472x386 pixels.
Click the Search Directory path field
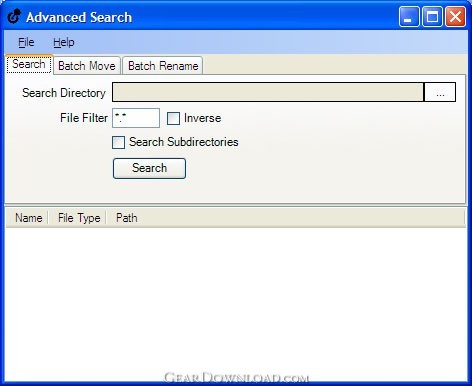[268, 92]
